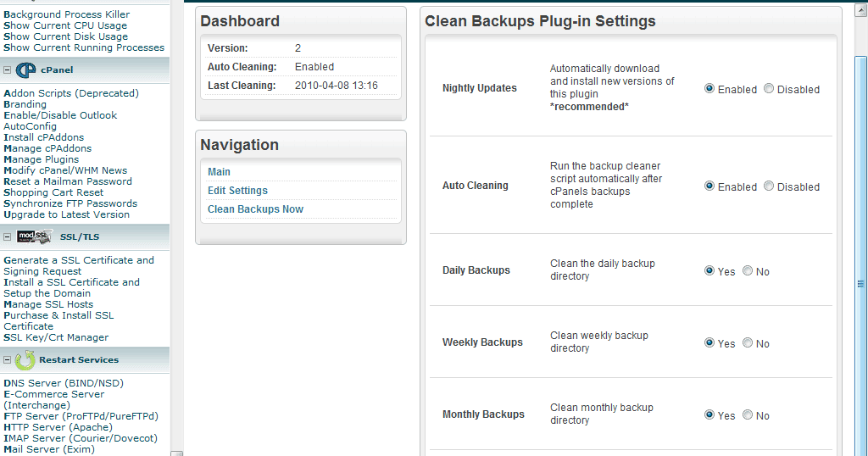Open Upgrade to Latest Version

(x=66, y=215)
